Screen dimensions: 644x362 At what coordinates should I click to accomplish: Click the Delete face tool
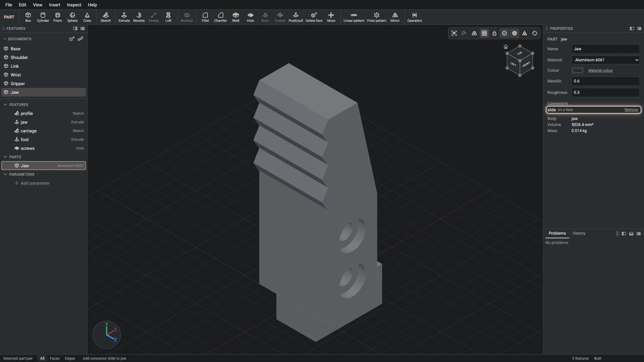(314, 17)
